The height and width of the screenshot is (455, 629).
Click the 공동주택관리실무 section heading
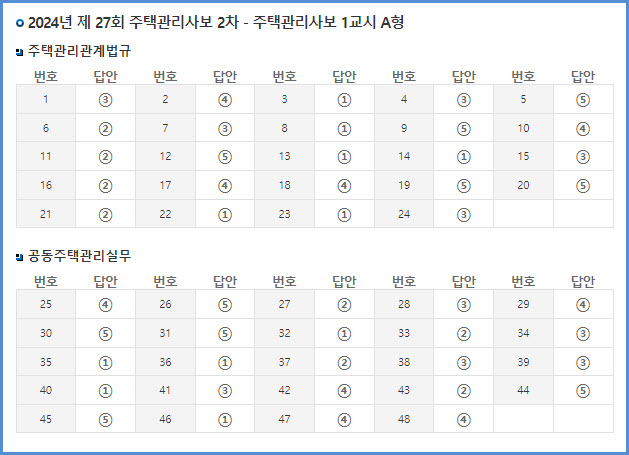pos(79,256)
